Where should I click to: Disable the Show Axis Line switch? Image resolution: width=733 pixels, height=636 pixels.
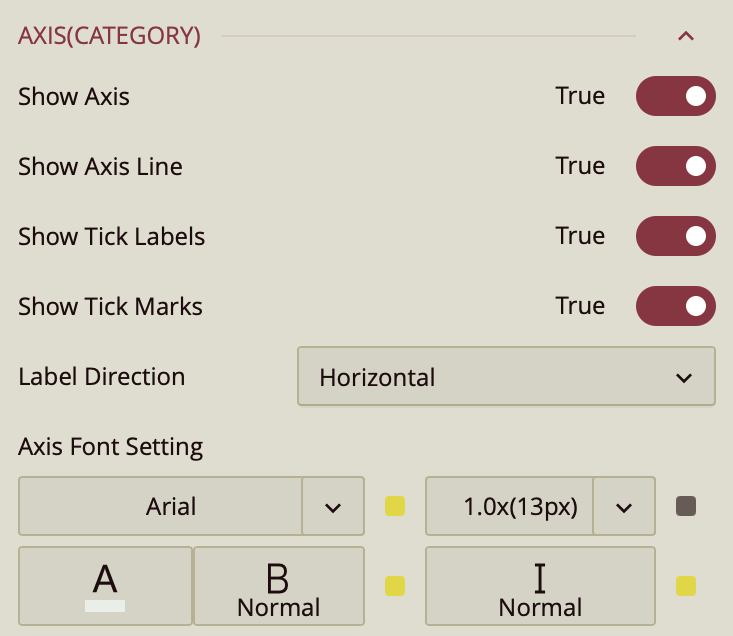click(x=676, y=166)
